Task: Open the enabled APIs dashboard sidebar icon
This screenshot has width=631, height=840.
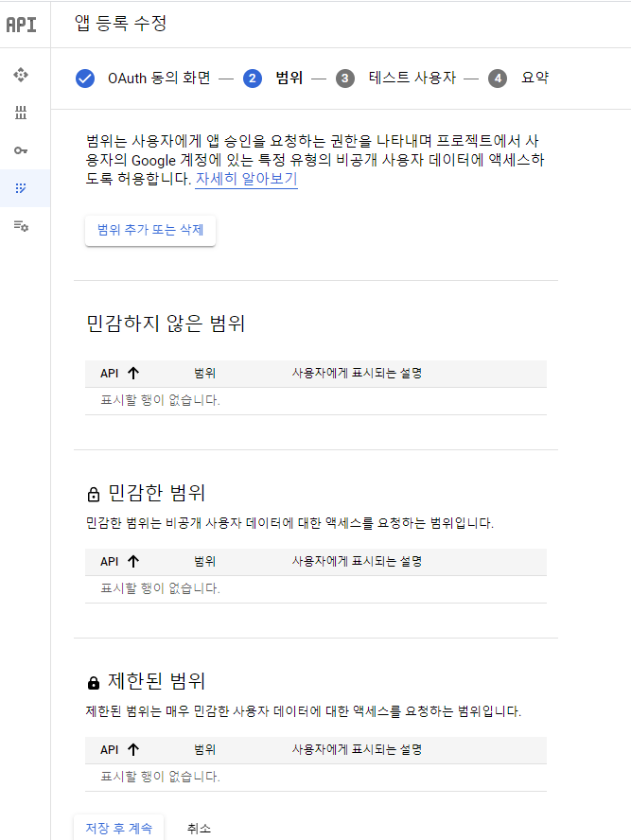Action: 21,75
